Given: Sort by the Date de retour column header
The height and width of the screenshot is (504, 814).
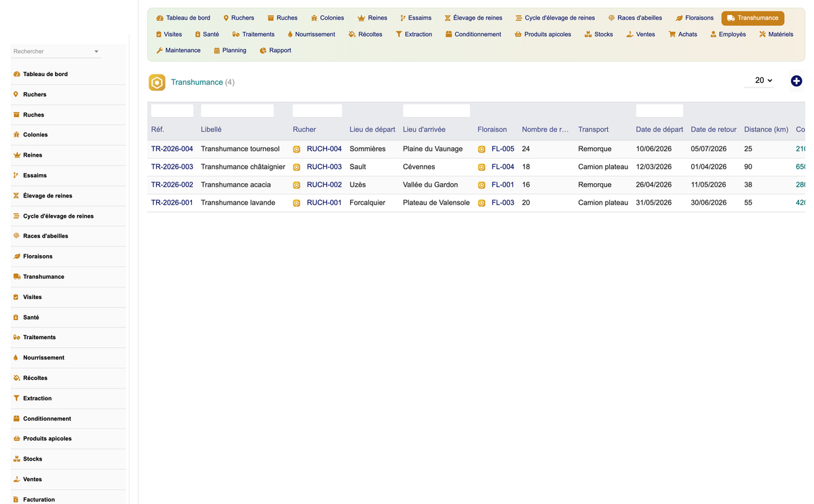Looking at the screenshot, I should pyautogui.click(x=714, y=130).
